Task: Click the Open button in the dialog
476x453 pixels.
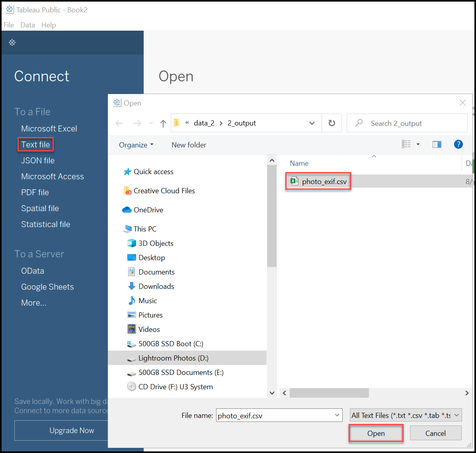Action: [376, 433]
